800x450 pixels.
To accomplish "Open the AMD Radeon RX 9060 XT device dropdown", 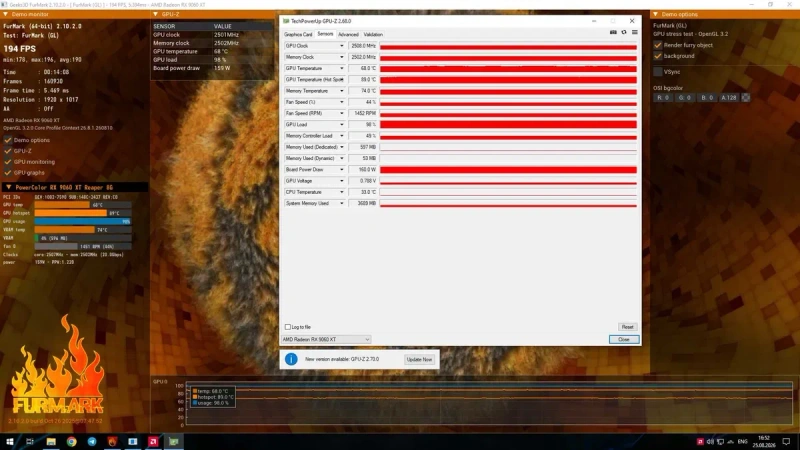I will pos(326,339).
